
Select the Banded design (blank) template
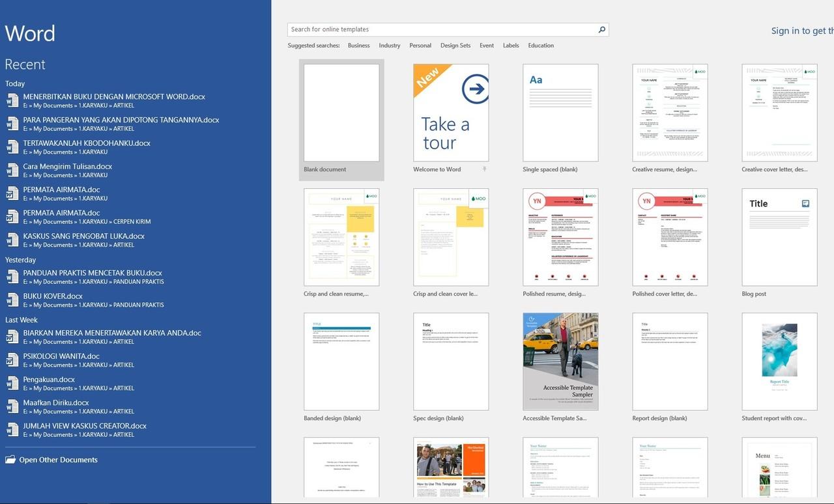tap(341, 361)
